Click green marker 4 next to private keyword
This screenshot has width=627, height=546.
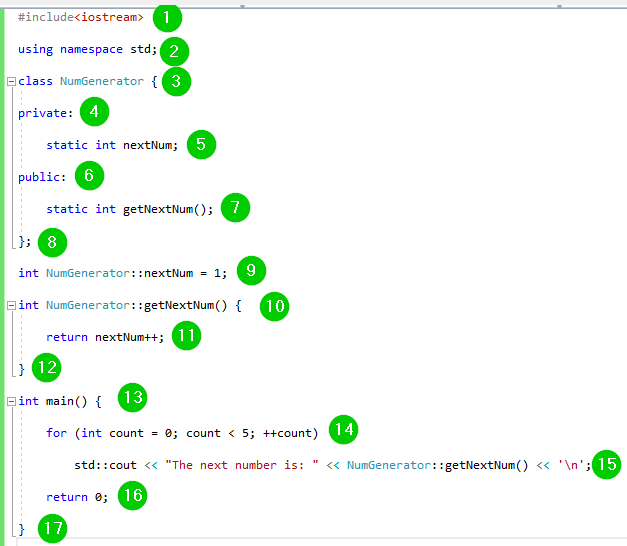point(94,112)
